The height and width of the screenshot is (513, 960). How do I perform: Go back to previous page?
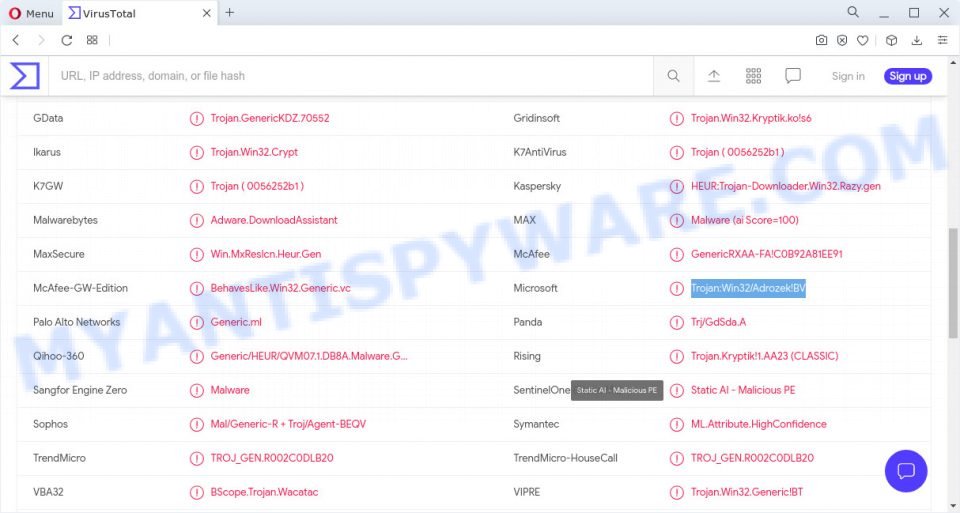click(x=17, y=40)
